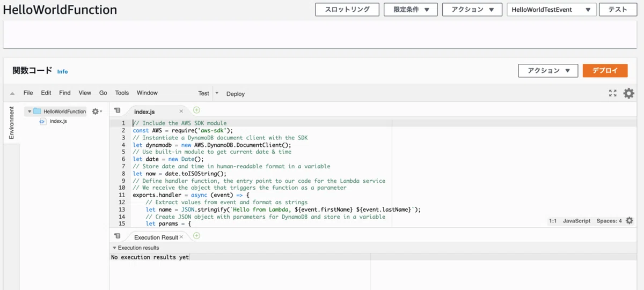The height and width of the screenshot is (290, 644).
Task: Toggle fullscreen editor mode icon
Action: [612, 93]
